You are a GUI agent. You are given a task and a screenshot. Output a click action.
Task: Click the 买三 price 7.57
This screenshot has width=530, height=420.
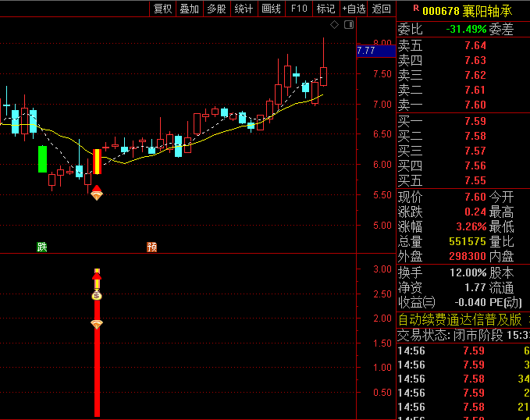point(475,151)
